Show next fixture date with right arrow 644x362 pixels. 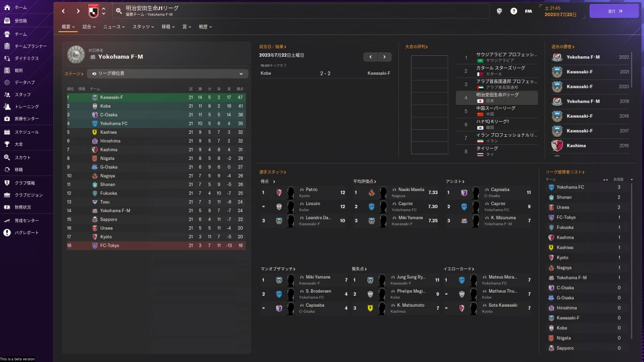384,57
